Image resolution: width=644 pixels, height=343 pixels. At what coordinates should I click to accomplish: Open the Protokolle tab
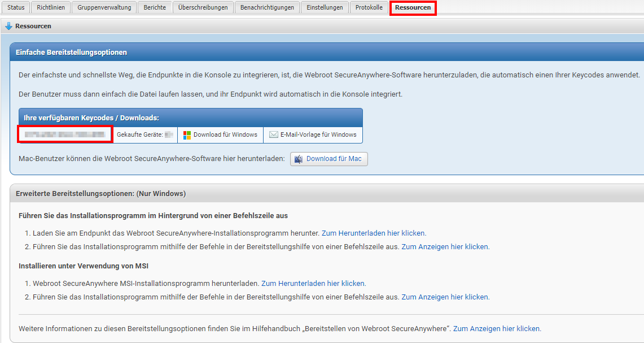point(369,7)
